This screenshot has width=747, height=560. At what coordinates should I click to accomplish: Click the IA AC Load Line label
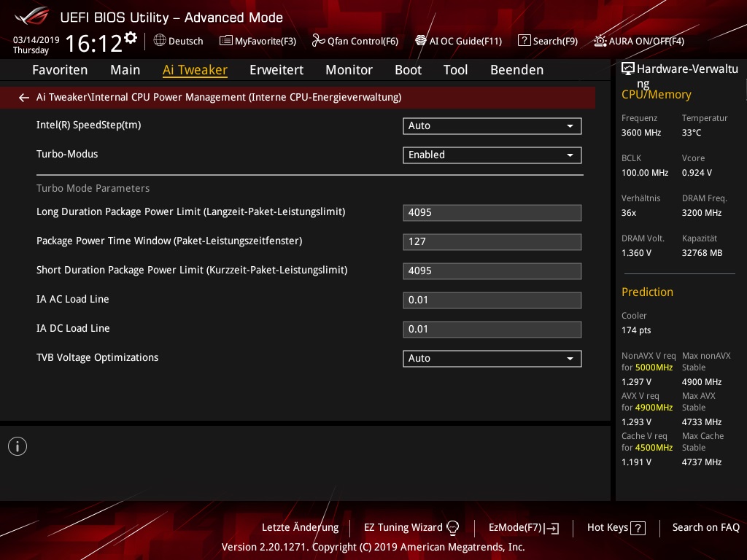click(x=73, y=300)
